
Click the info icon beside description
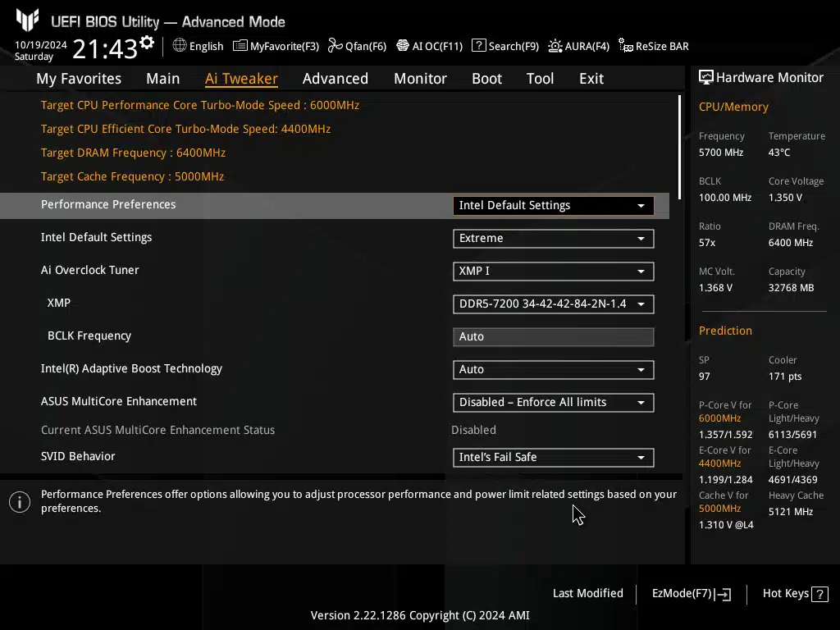pyautogui.click(x=20, y=502)
